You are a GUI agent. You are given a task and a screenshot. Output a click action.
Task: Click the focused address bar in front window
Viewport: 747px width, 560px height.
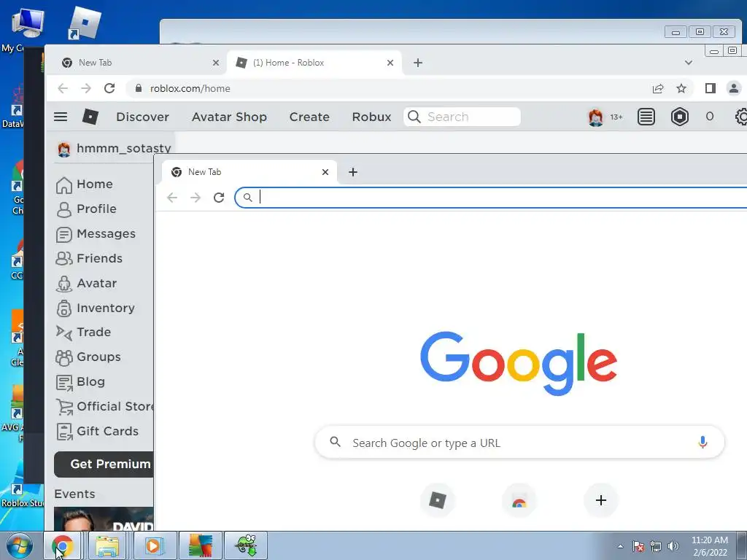491,198
